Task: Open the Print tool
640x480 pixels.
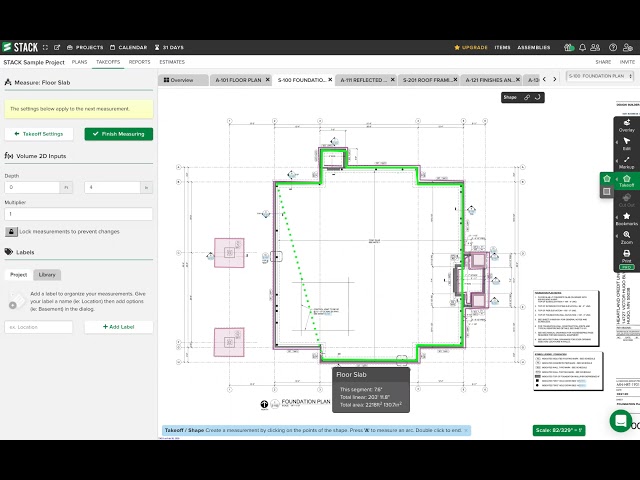Action: 627,256
